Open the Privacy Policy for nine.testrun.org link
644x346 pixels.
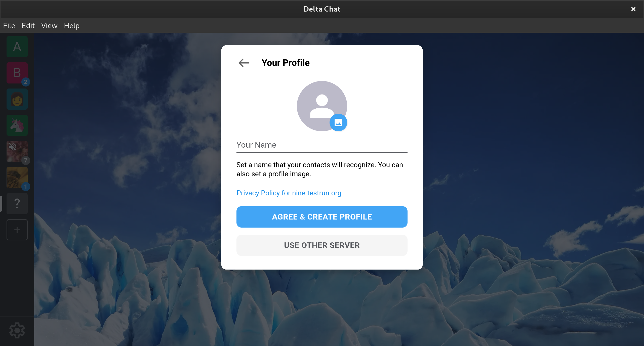[289, 193]
